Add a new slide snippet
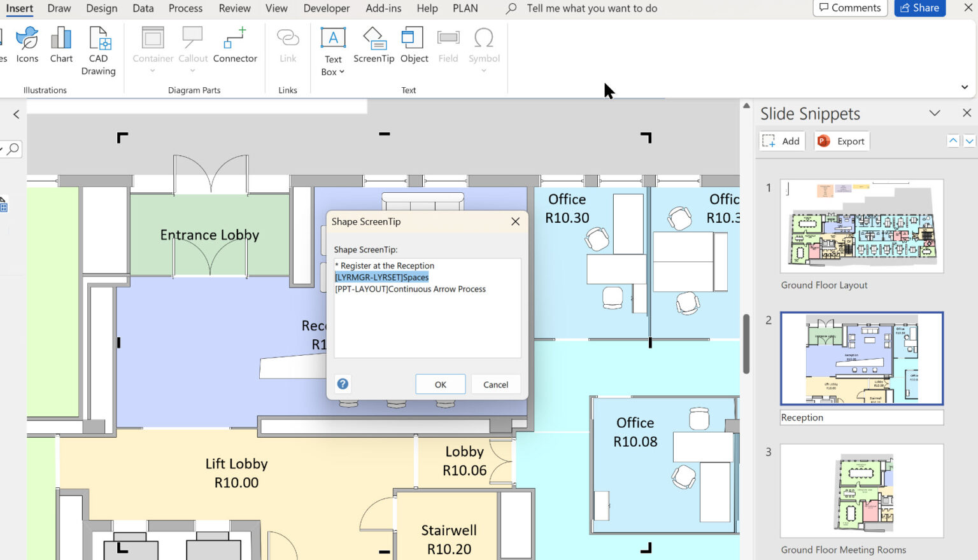This screenshot has width=978, height=560. pyautogui.click(x=782, y=141)
